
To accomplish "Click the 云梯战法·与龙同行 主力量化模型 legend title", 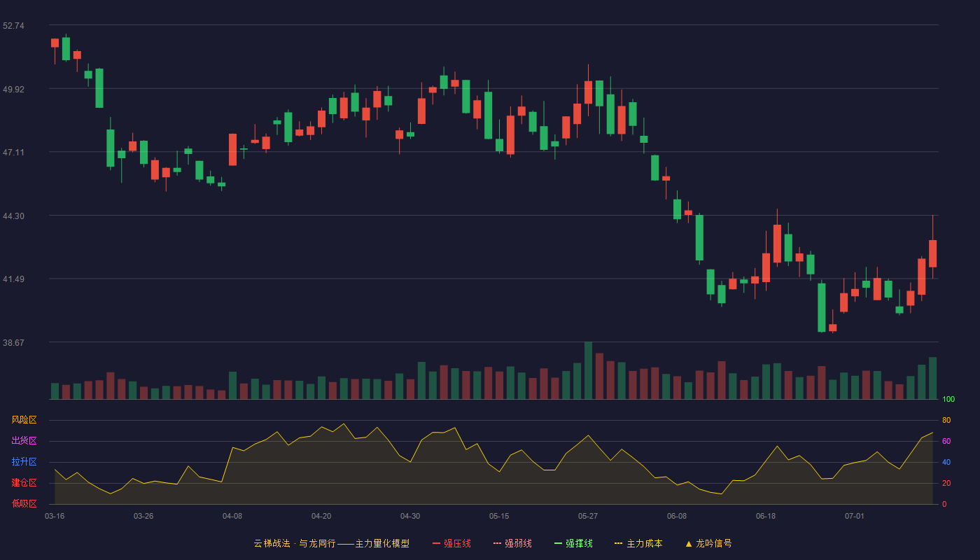I will click(x=331, y=543).
